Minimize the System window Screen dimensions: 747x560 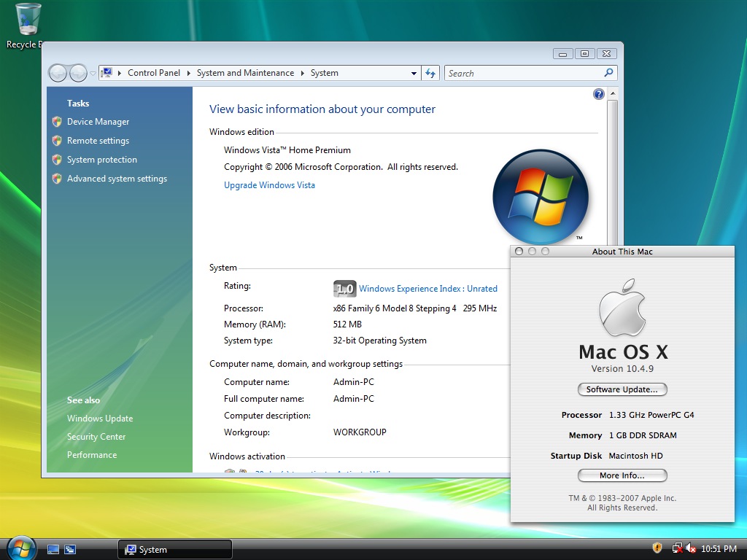(x=562, y=54)
